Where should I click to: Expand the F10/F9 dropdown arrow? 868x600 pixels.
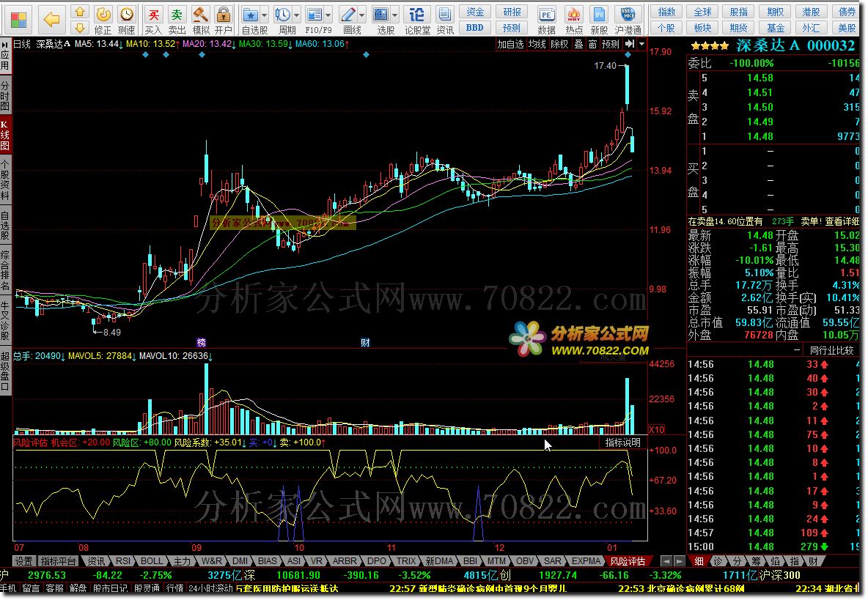(328, 15)
